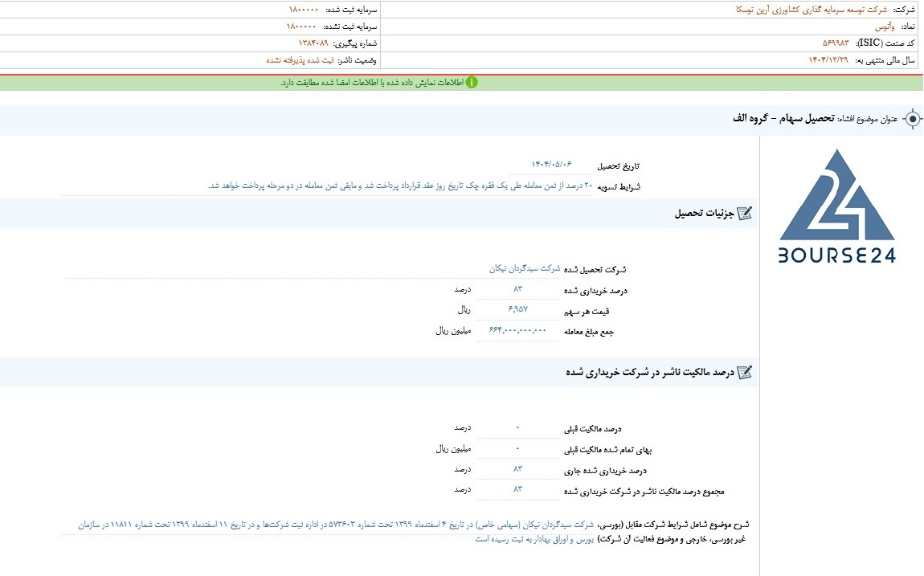Screen dimensions: 924x576
Task: Click the درصد خریداری شده value ۸۳ under details
Action: (517, 288)
